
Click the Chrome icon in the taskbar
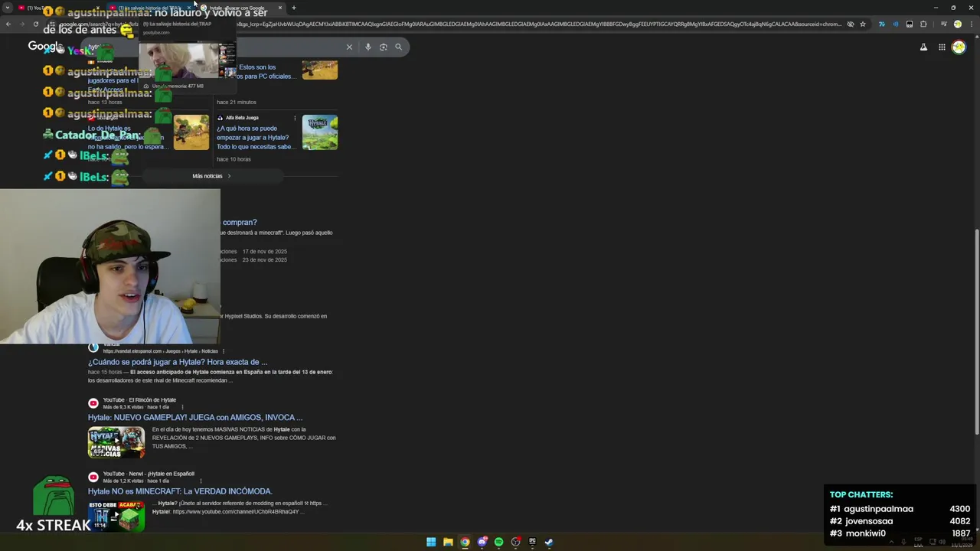click(x=465, y=542)
